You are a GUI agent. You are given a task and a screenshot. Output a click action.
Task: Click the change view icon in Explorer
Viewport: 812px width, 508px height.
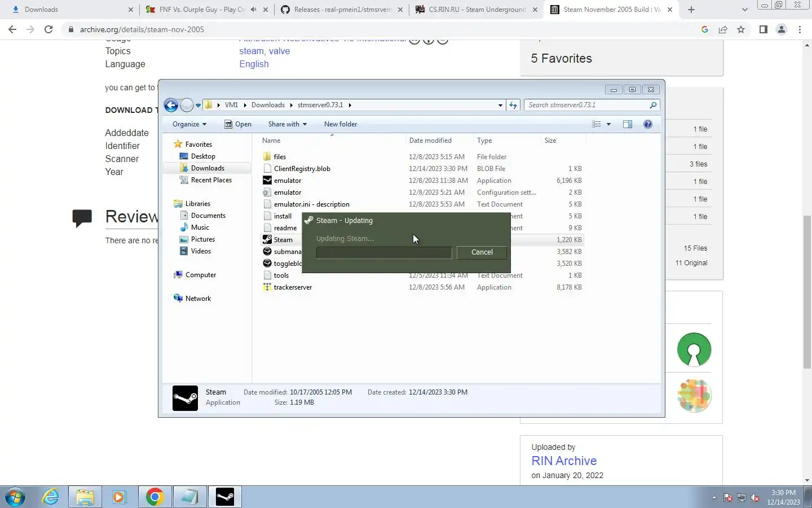pos(597,124)
